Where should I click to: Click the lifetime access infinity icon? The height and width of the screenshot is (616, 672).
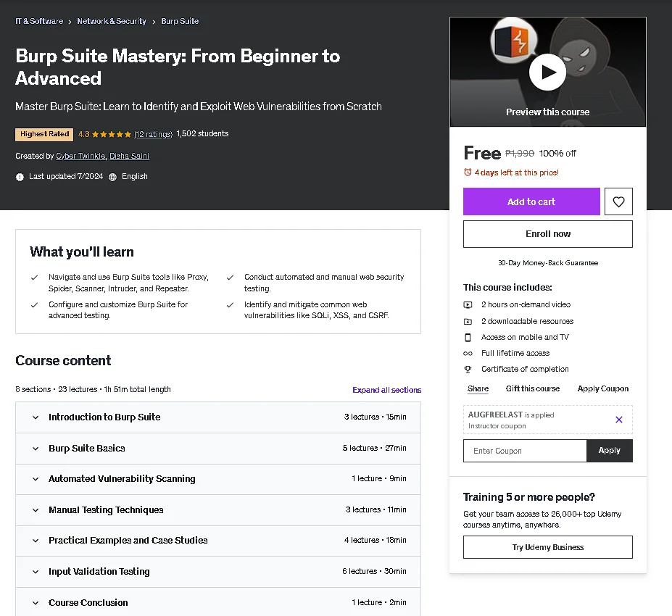pos(468,354)
